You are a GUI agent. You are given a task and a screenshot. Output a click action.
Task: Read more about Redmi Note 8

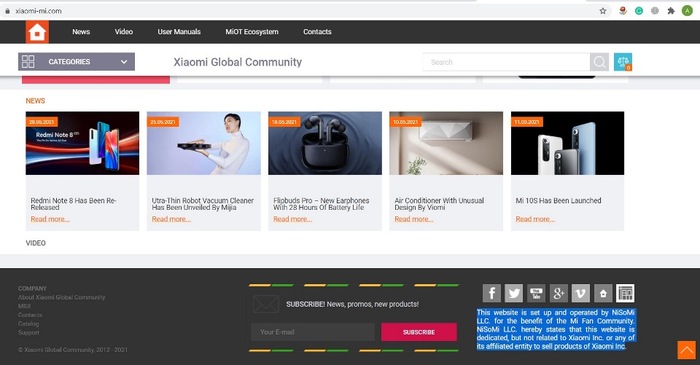click(x=50, y=219)
